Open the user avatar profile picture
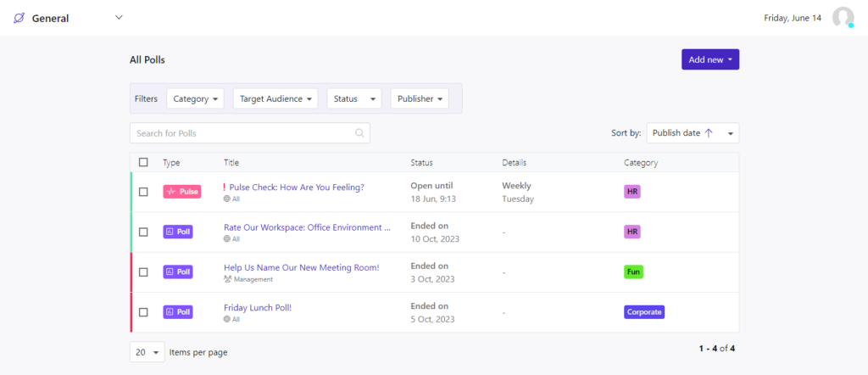 [843, 18]
